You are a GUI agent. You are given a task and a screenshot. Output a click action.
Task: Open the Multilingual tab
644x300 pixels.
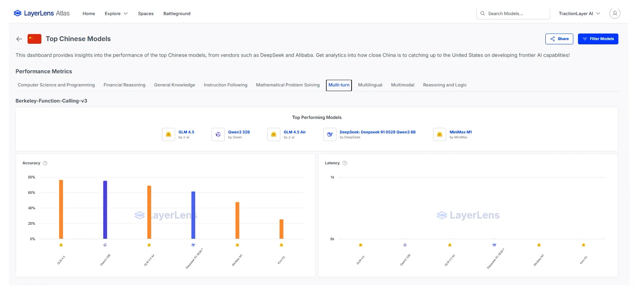(x=370, y=85)
